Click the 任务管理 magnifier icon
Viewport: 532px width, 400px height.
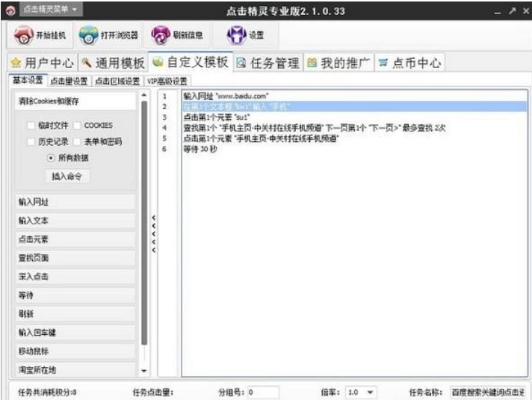[241, 63]
